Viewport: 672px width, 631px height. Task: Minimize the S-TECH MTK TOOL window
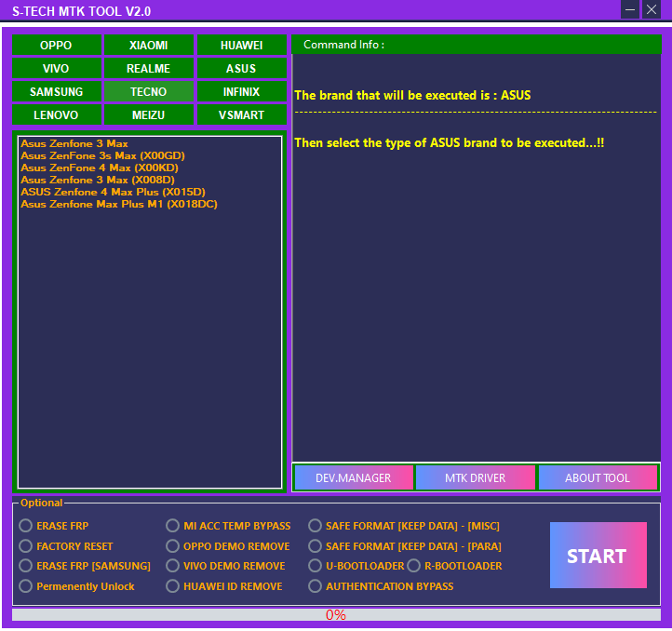coord(630,9)
